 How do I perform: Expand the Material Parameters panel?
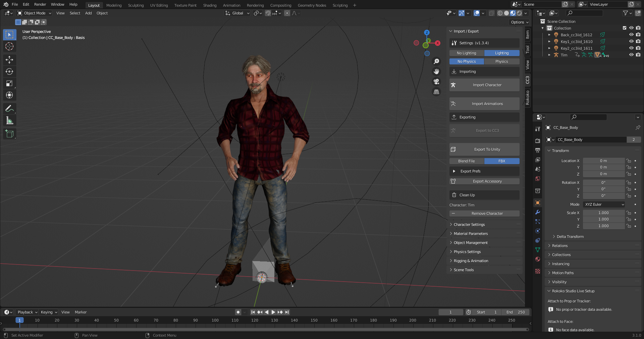[471, 234]
